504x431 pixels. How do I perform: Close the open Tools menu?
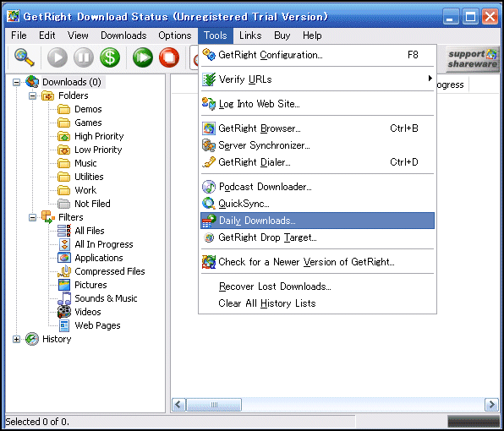point(216,35)
